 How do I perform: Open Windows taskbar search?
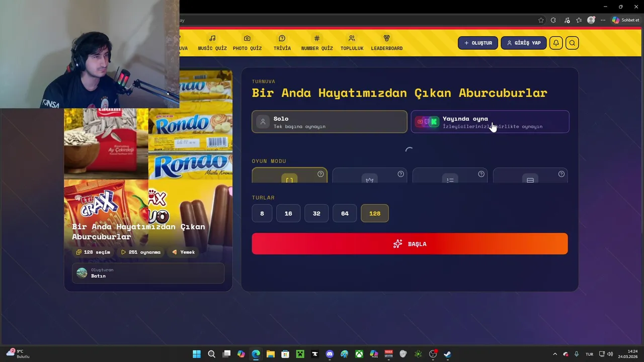212,354
